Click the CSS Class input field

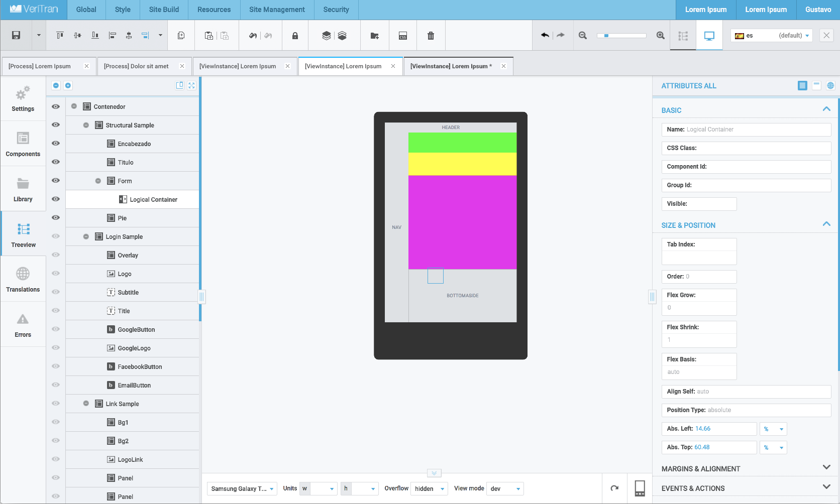pos(746,148)
